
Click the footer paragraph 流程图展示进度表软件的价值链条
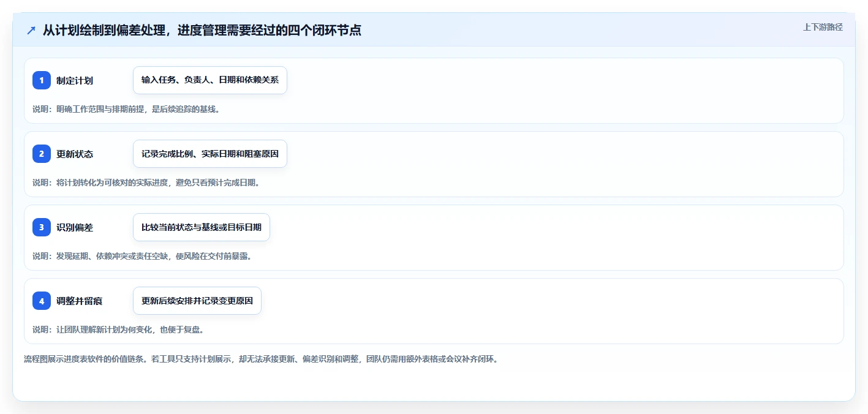click(x=261, y=359)
